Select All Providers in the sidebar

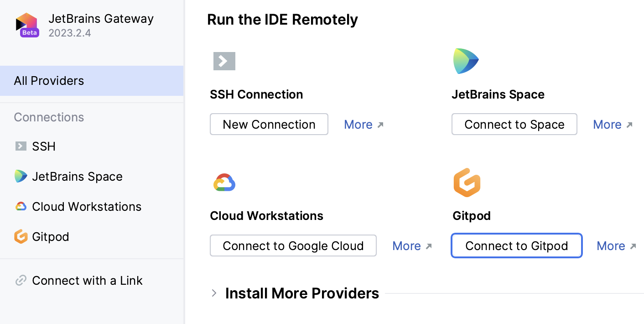click(49, 80)
